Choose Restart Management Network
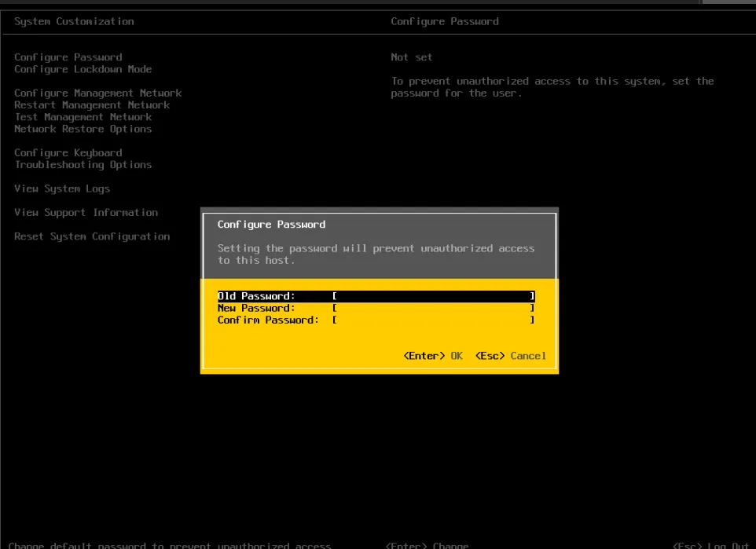Viewport: 756px width, 549px height. pos(92,105)
